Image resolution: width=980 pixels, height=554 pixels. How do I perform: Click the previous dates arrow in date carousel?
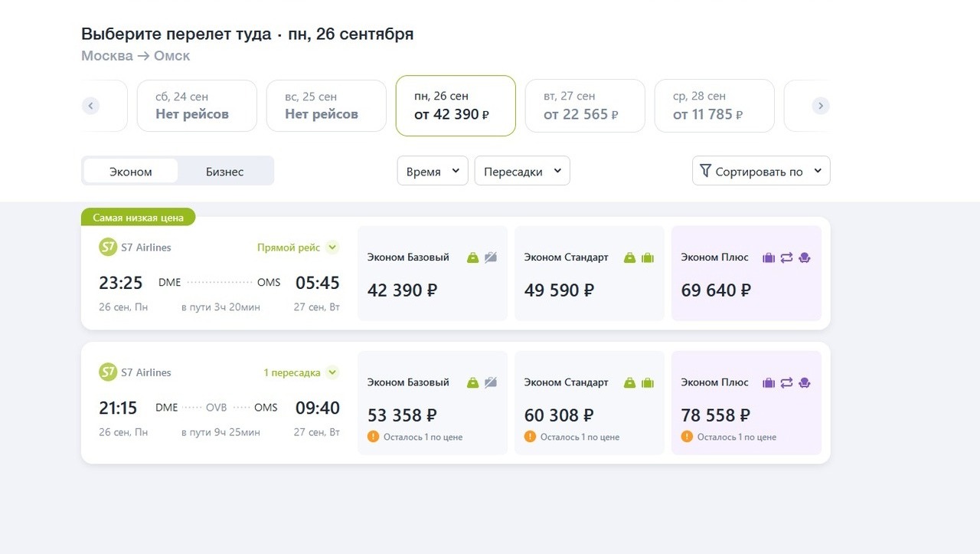(x=91, y=106)
